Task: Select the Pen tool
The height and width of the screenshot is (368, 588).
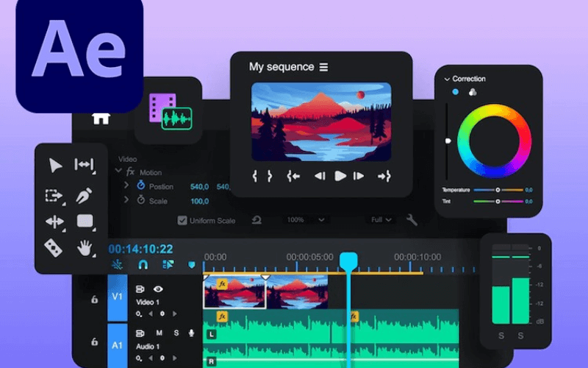Action: [84, 197]
